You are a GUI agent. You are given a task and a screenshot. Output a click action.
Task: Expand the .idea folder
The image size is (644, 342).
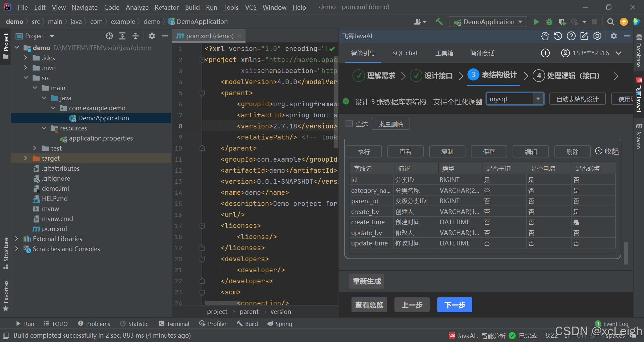(x=25, y=58)
